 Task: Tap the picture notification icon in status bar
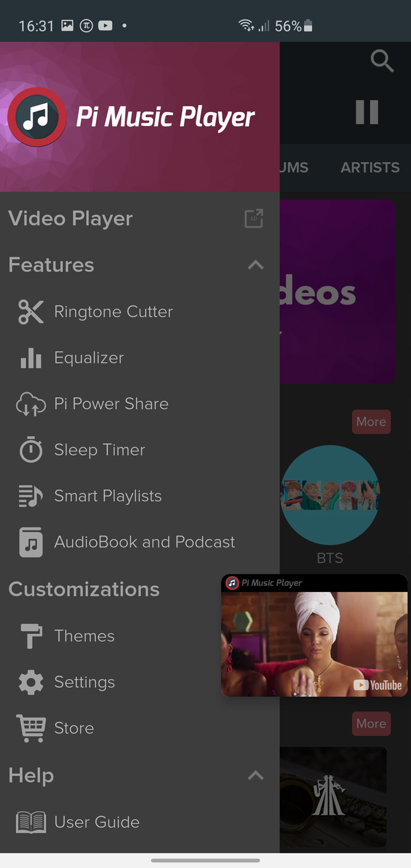pos(67,25)
